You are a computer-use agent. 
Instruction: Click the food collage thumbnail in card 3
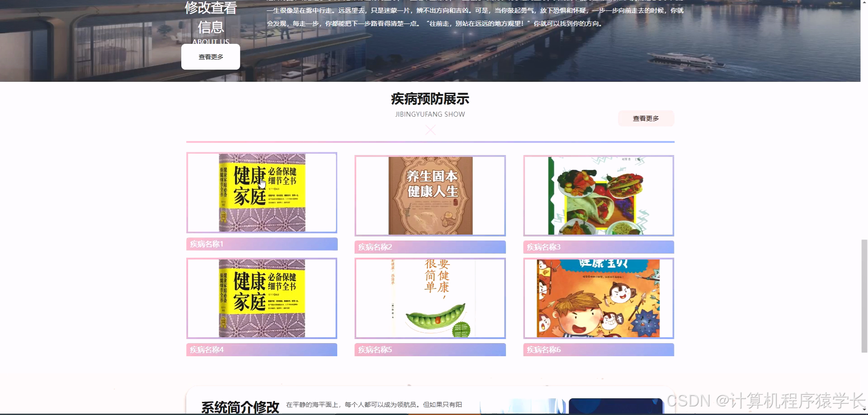[599, 195]
